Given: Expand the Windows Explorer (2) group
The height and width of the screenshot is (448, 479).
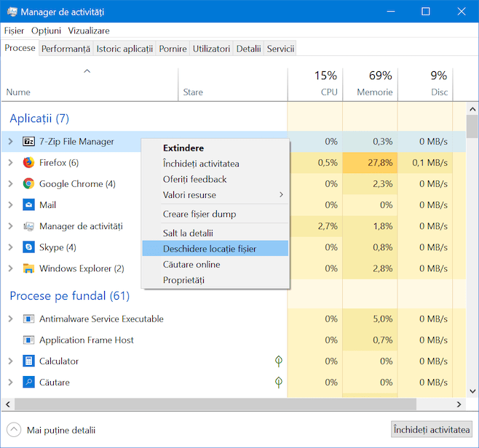Looking at the screenshot, I should [x=10, y=268].
